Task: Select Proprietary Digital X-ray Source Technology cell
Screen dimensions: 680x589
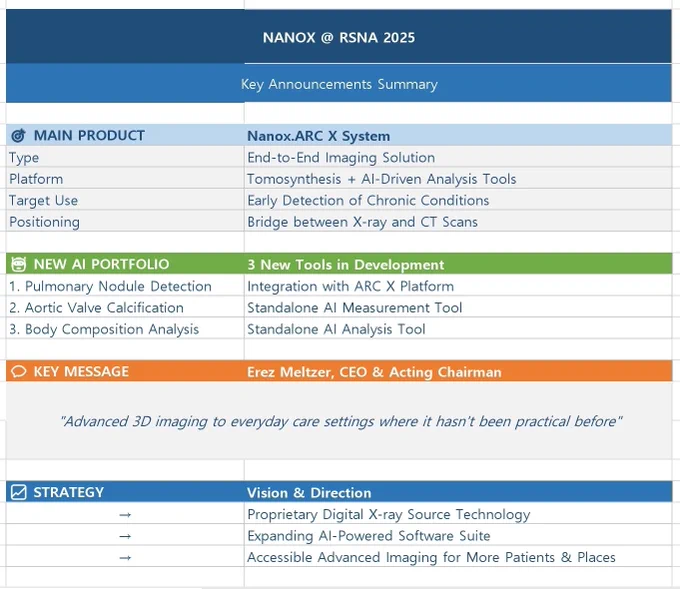Action: [458, 514]
